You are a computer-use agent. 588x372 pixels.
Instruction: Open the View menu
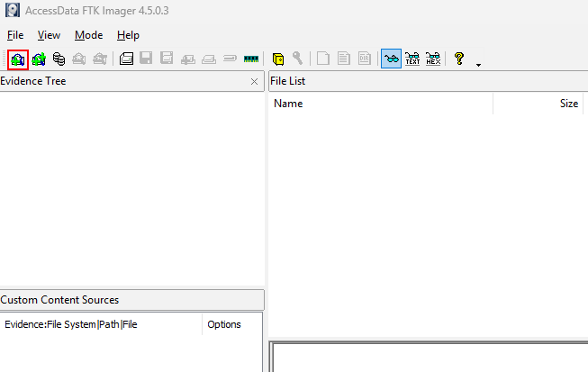tap(49, 35)
